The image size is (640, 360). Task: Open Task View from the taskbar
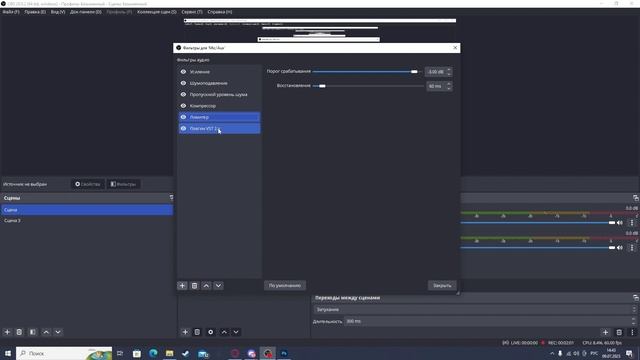point(120,353)
